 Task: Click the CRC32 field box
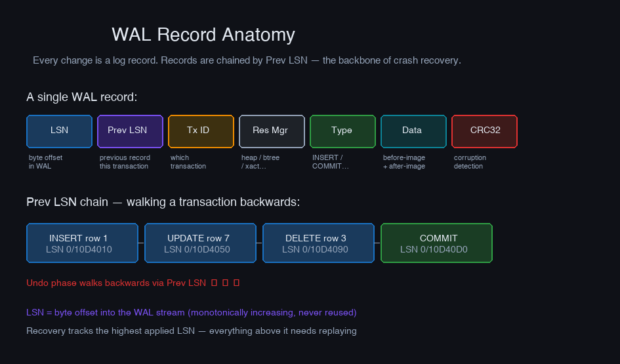point(484,131)
